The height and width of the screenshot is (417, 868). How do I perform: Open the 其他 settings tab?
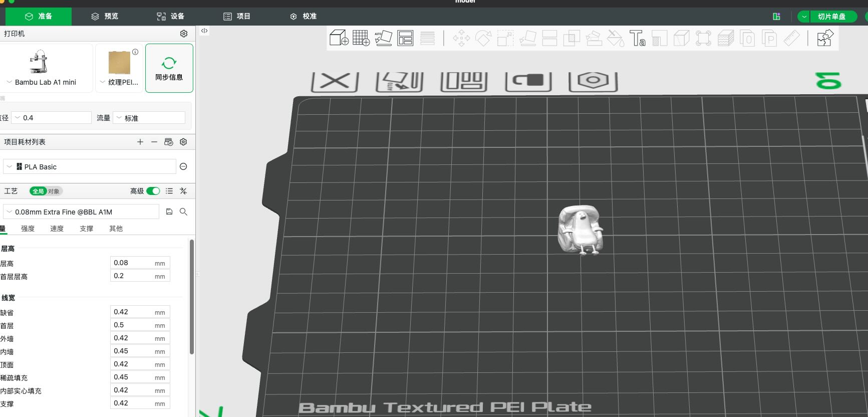point(116,229)
